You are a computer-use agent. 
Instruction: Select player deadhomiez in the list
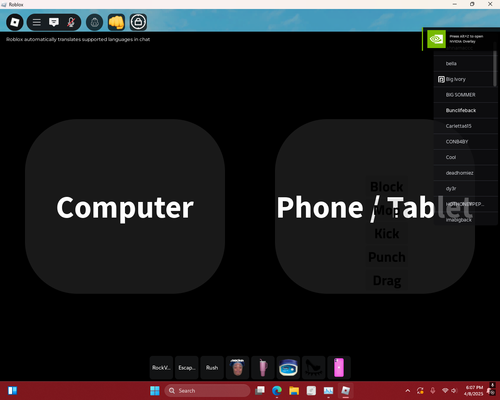coord(465,173)
